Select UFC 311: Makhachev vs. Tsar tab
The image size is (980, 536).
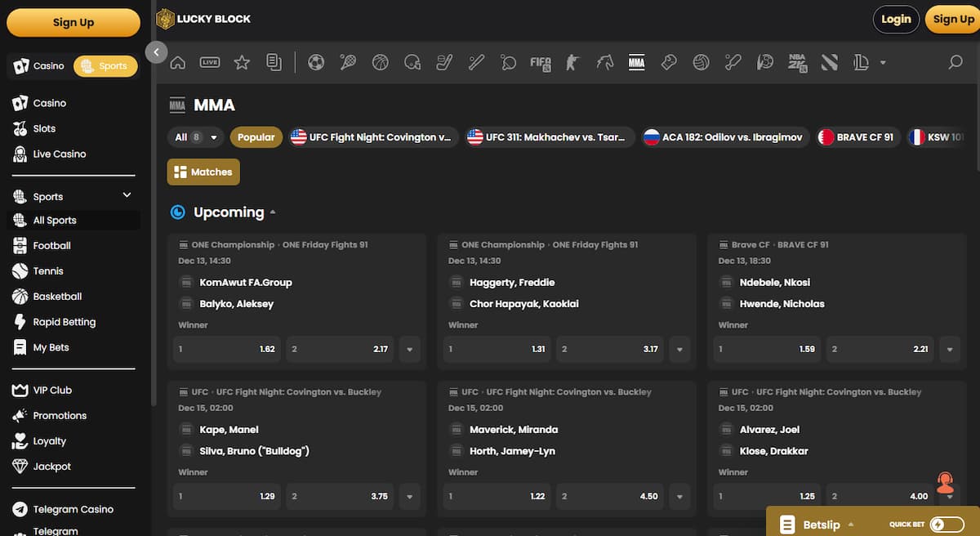(x=550, y=137)
